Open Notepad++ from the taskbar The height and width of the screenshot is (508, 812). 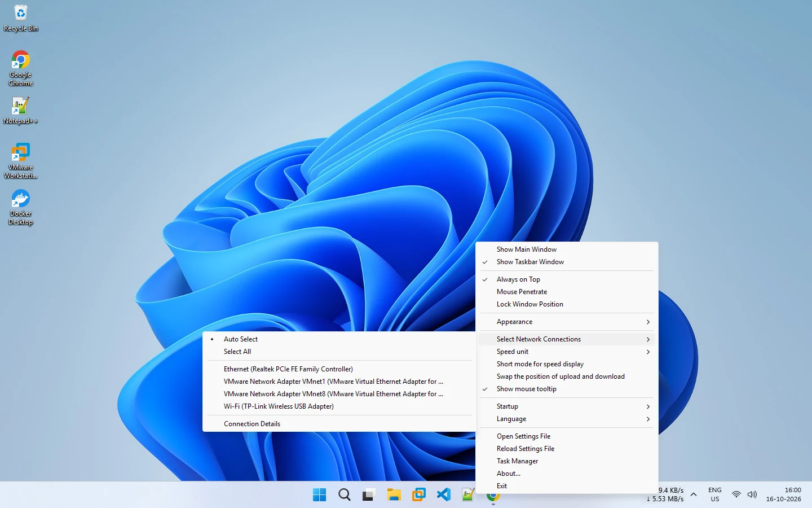468,495
